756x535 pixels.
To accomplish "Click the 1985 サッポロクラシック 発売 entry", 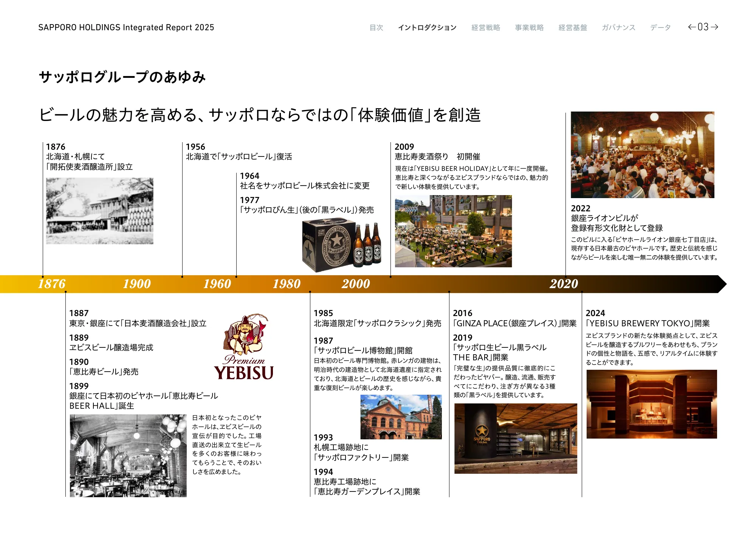I will (378, 318).
